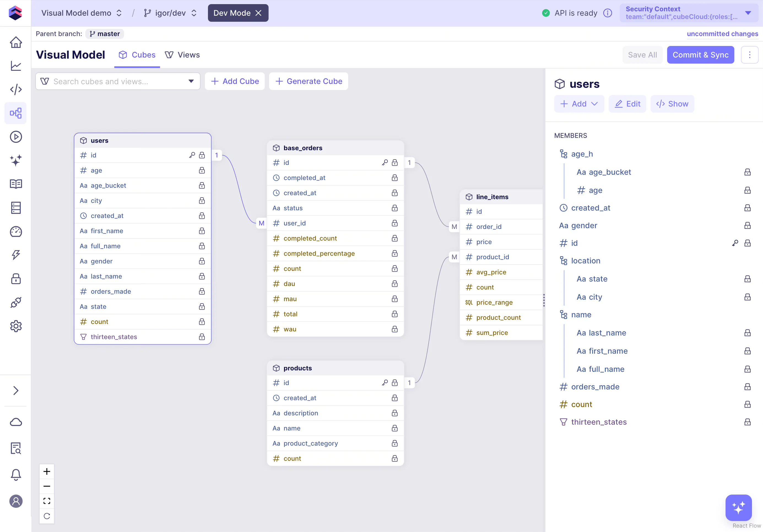Open the AI sparkles sidebar icon
This screenshot has width=763, height=532.
pyautogui.click(x=16, y=160)
